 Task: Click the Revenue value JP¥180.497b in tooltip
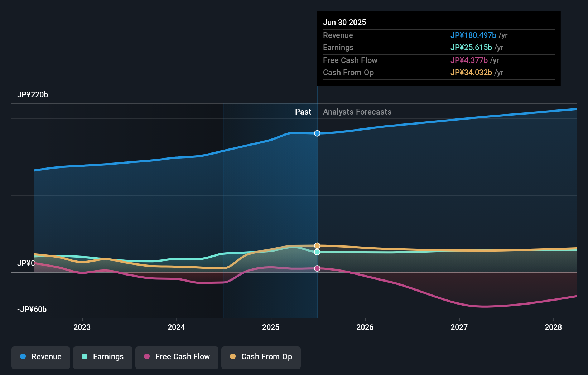tap(473, 35)
